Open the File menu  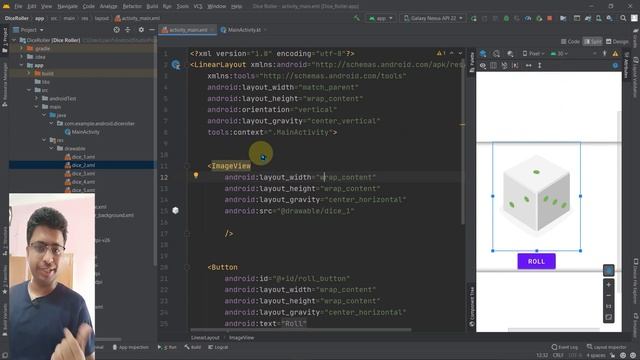pos(18,7)
